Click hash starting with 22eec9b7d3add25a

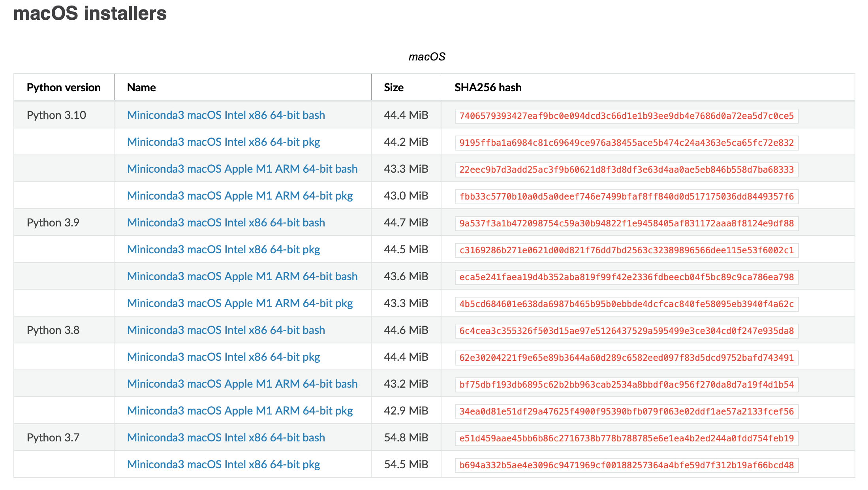coord(627,170)
